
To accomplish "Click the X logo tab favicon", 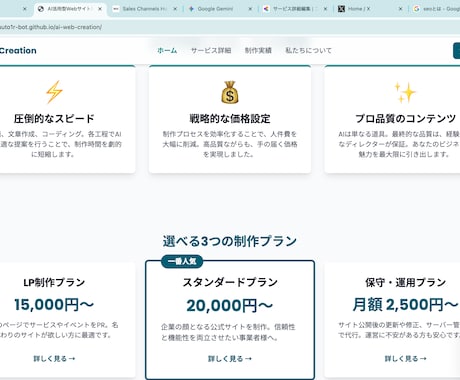I will [x=341, y=9].
